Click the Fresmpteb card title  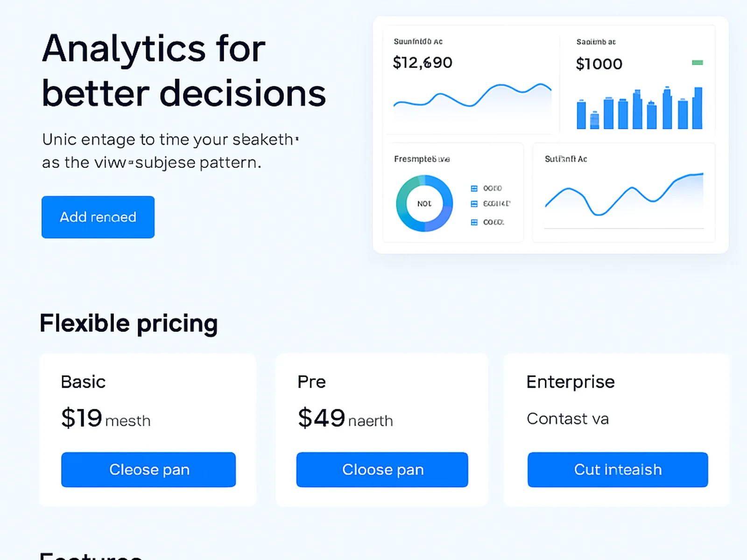[x=422, y=159]
